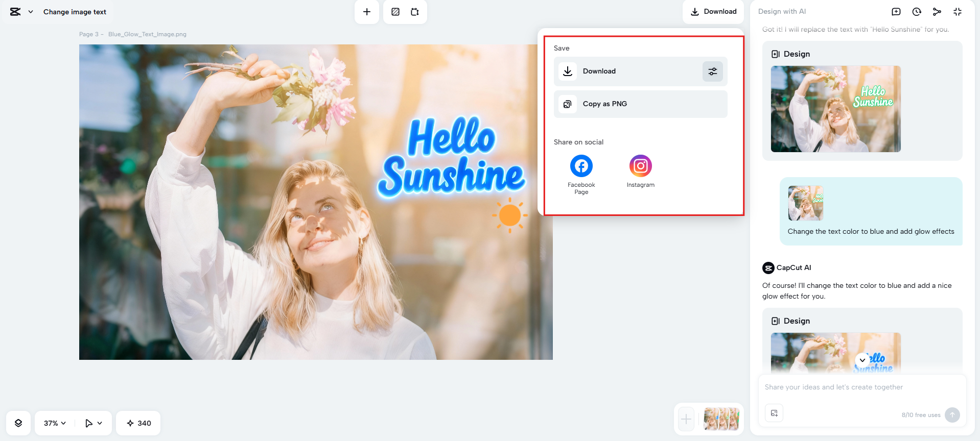The image size is (980, 441).
Task: Click the first Design card icon
Action: point(776,54)
